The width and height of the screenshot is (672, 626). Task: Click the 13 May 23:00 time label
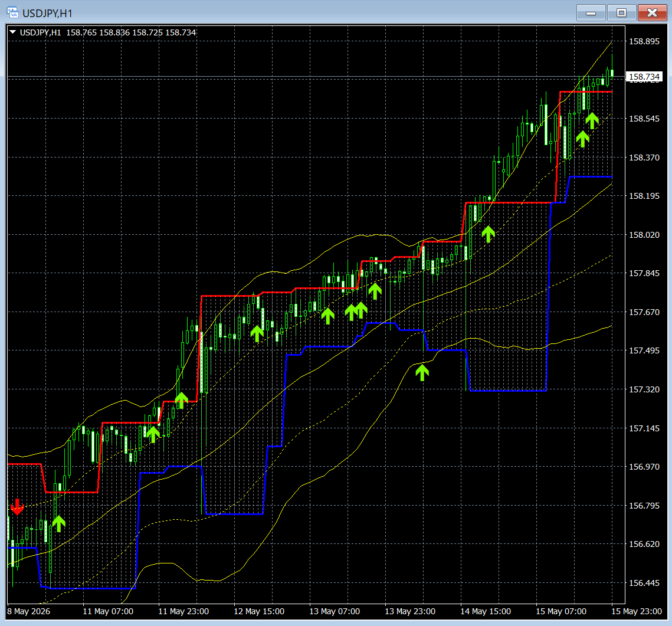point(410,611)
